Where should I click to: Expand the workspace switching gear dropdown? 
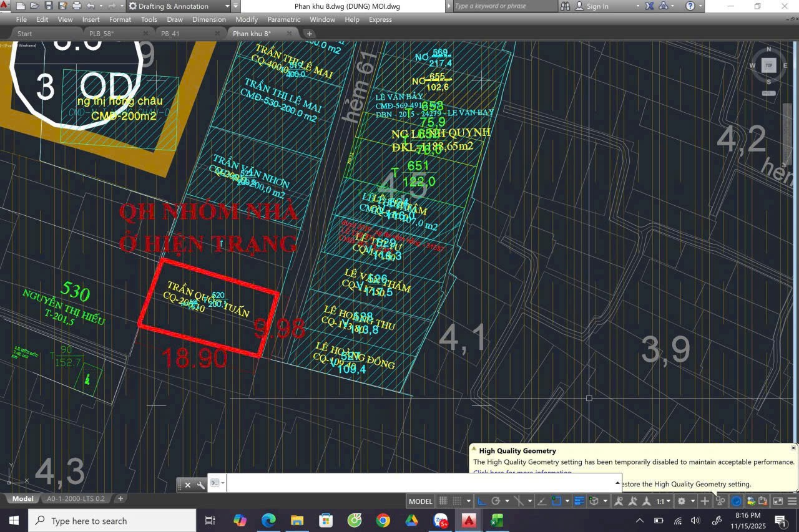[x=685, y=501]
